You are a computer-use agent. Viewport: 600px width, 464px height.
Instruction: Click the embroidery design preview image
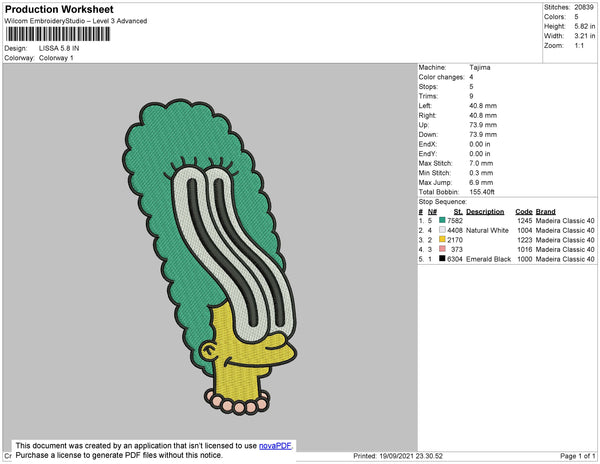pyautogui.click(x=210, y=257)
